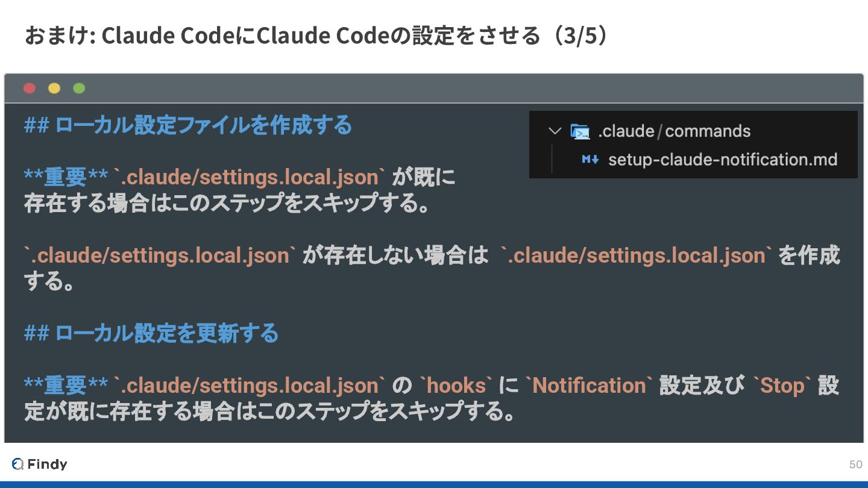Click the Findy logo
This screenshot has height=488, width=868.
tap(40, 464)
